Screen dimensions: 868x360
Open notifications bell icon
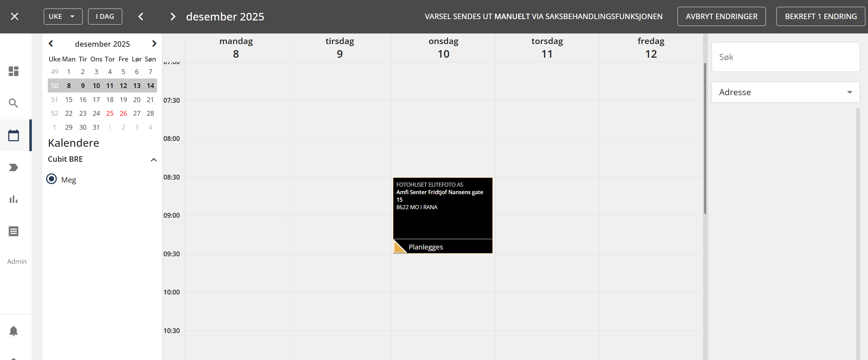pyautogui.click(x=14, y=331)
